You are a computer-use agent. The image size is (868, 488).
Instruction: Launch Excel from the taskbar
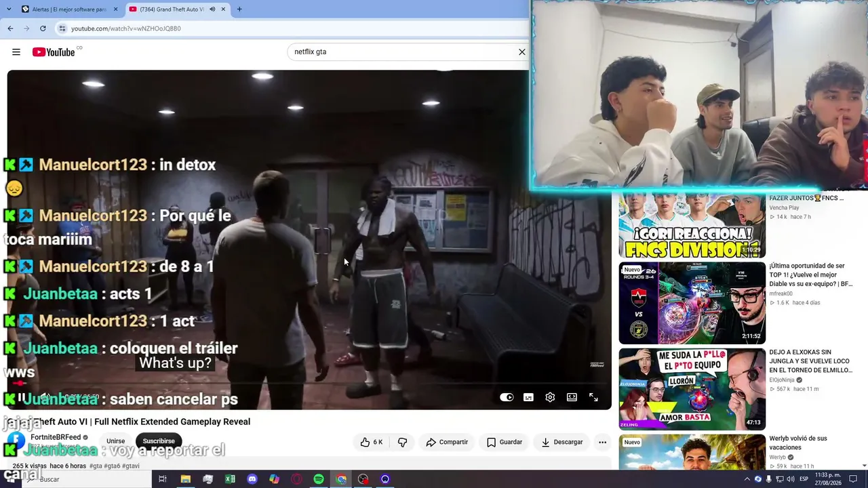(230, 479)
